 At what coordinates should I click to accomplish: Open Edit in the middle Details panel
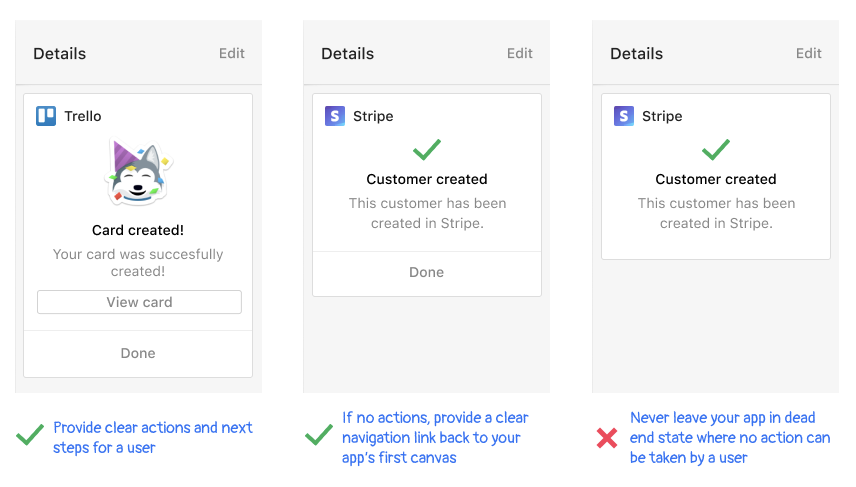click(x=520, y=53)
